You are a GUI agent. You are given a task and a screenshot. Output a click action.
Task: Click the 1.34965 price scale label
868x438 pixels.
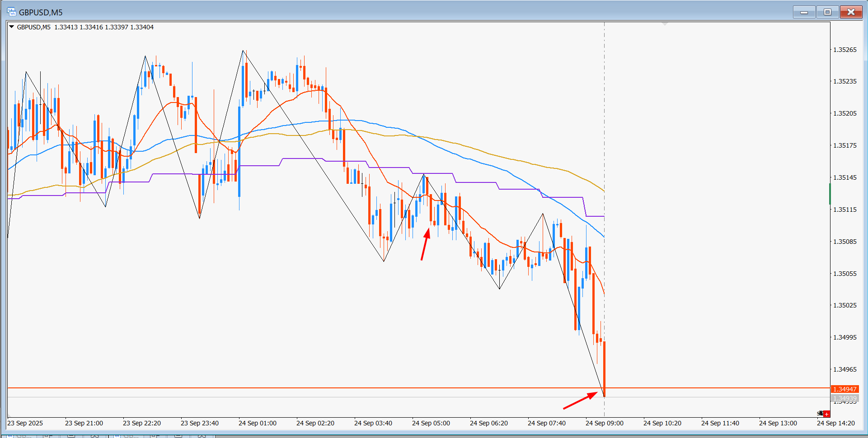pos(845,369)
